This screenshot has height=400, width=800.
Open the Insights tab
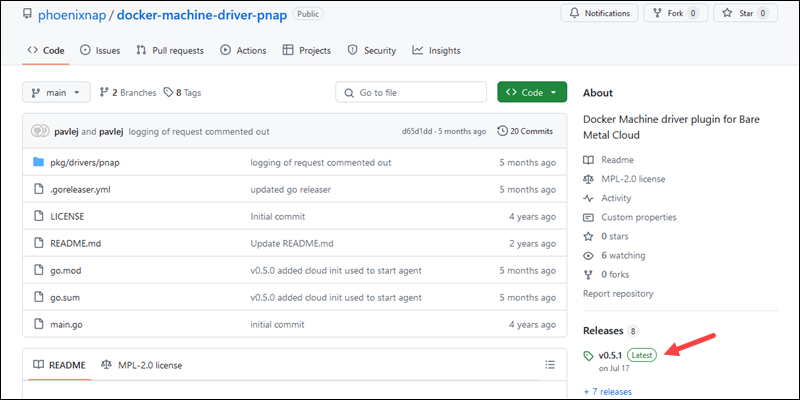436,51
